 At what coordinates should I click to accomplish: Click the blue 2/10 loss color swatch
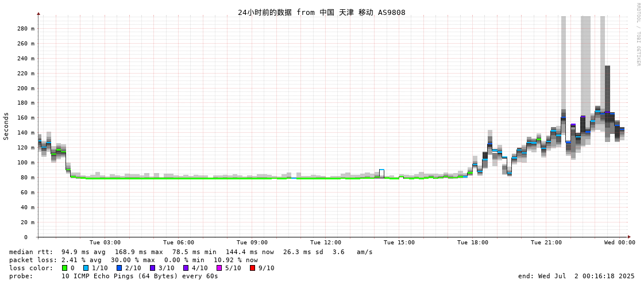pyautogui.click(x=119, y=268)
